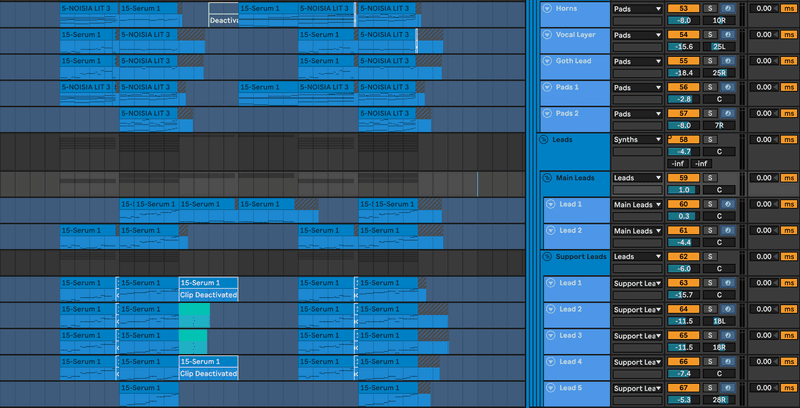This screenshot has height=408, width=800.
Task: Select first 15-Serum 1 clip on Lead 5 row
Action: click(x=149, y=394)
